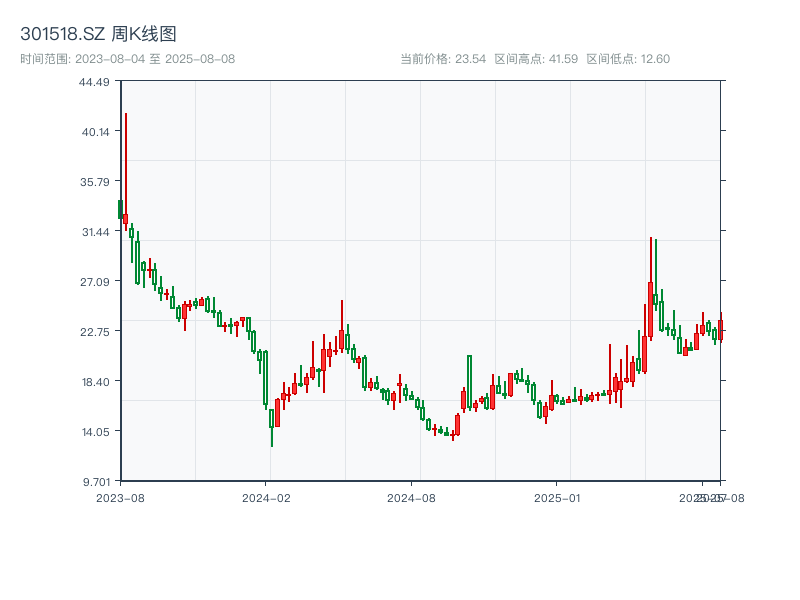Click the 44.49 y-axis price label
800x600 pixels.
pyautogui.click(x=94, y=82)
